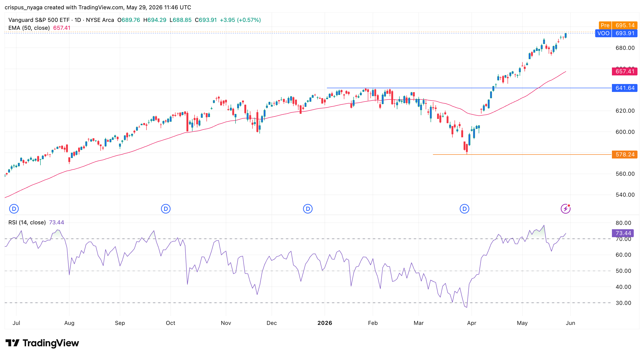Screen dimensions: 644x357
Task: Click the dividend marker near July
Action: [14, 209]
